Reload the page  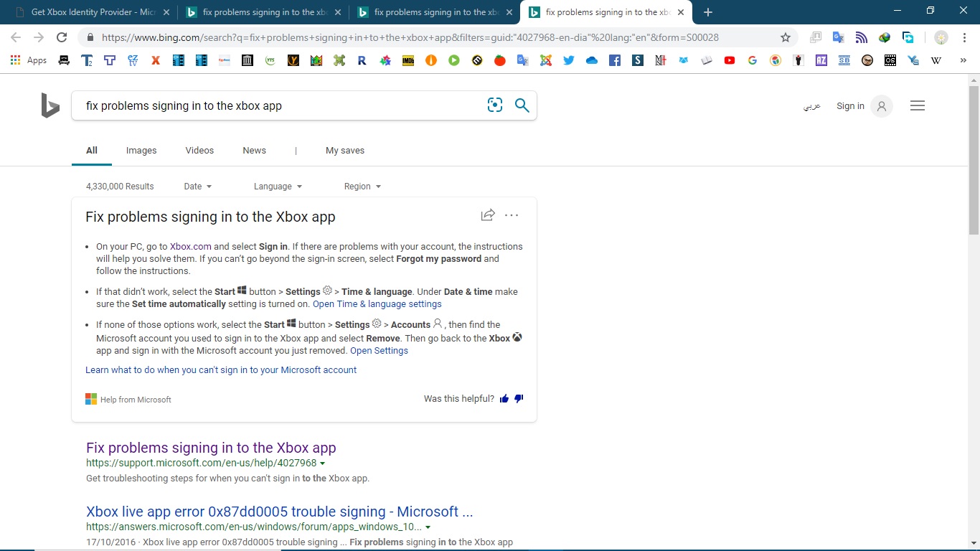(x=62, y=37)
